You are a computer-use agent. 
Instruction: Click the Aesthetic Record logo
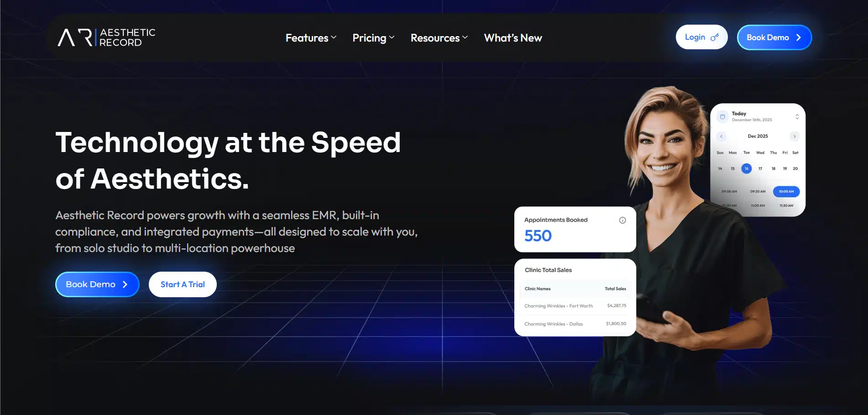[106, 37]
